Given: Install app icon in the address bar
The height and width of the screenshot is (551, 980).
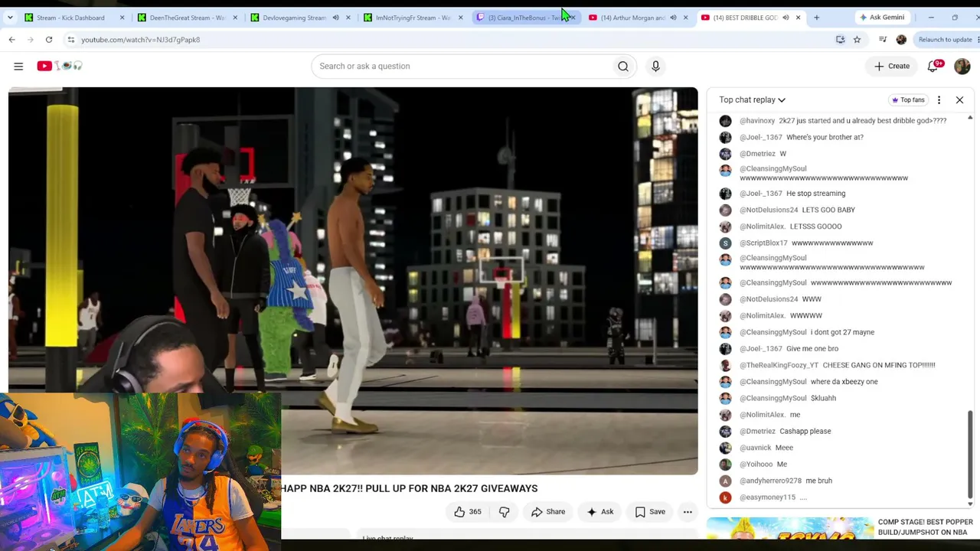Looking at the screenshot, I should coord(841,40).
